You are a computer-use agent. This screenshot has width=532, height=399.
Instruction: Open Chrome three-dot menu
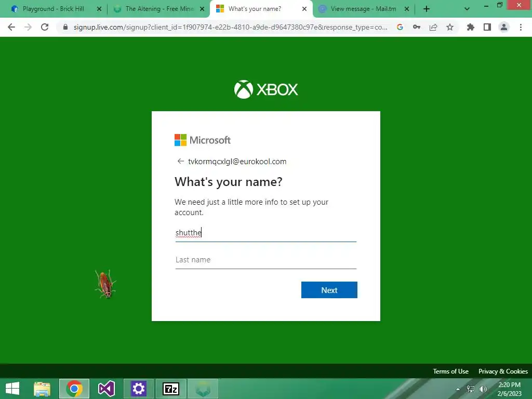coord(521,27)
